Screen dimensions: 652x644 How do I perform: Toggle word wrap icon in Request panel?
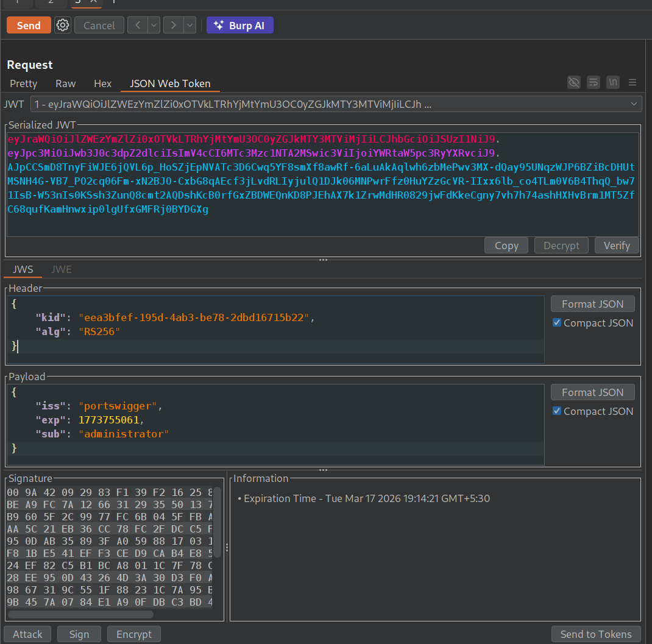coord(593,82)
